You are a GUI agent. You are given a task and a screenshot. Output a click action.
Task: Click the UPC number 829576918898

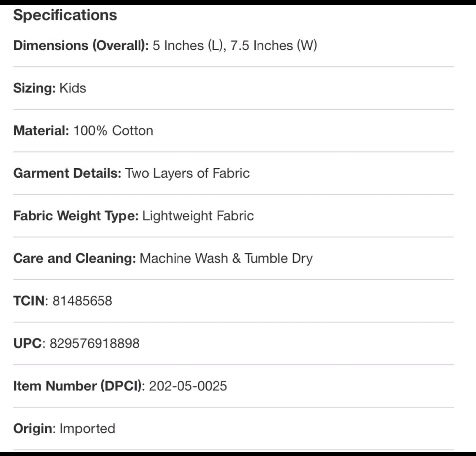tap(95, 343)
